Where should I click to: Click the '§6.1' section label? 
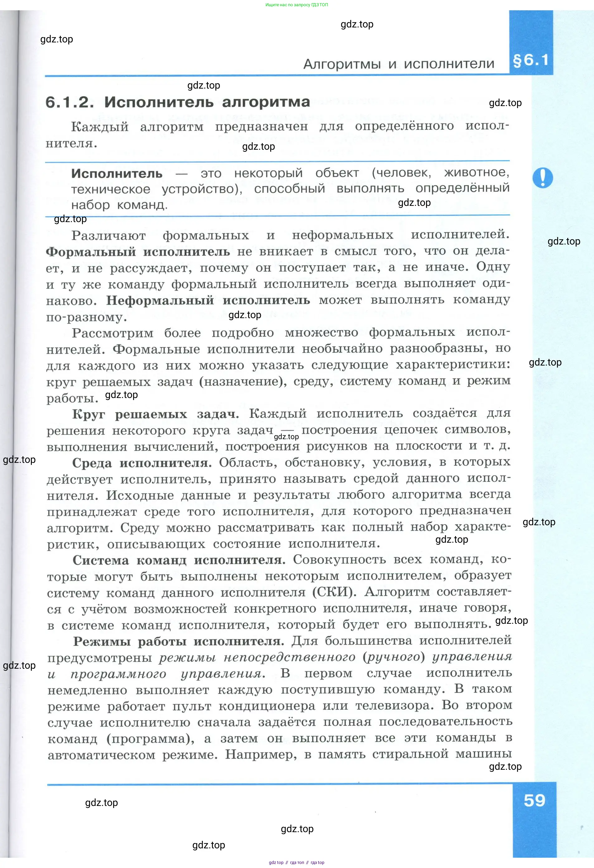coord(531,60)
